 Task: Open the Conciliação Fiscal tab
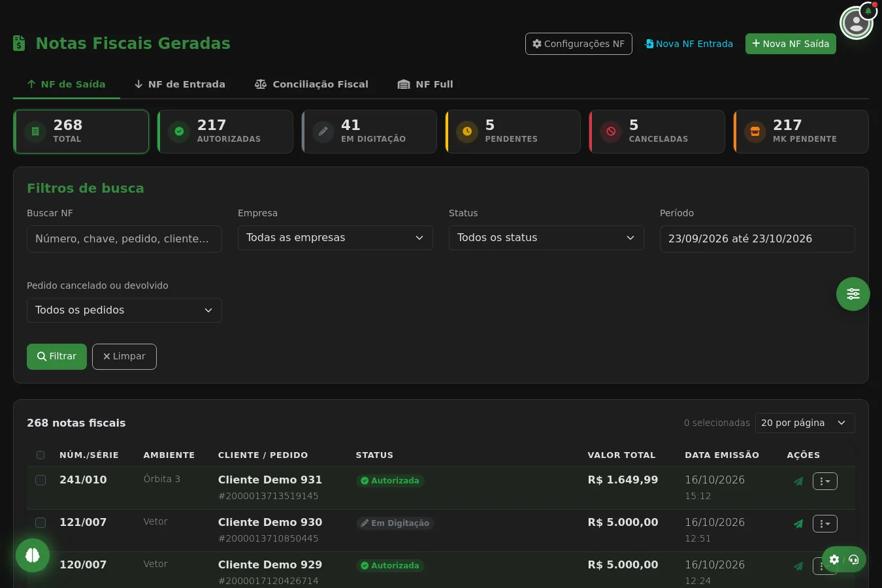(312, 84)
